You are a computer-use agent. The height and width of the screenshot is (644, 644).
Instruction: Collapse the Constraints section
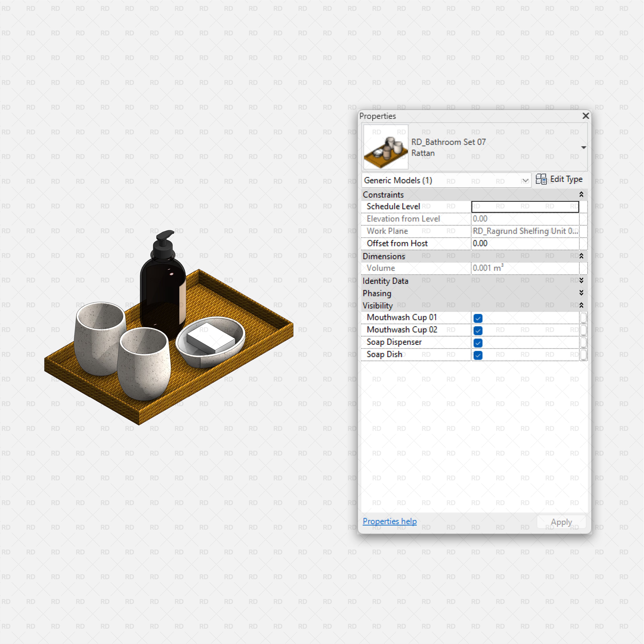point(581,194)
